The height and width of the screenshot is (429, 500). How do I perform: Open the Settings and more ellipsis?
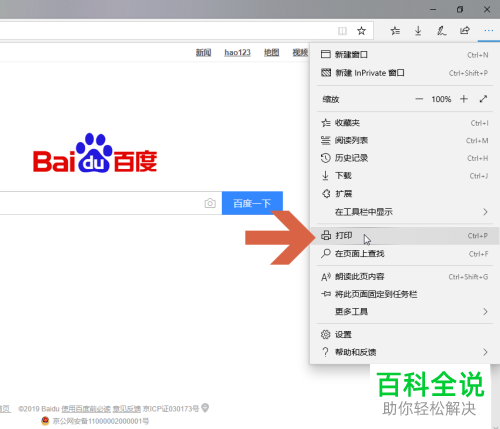[x=489, y=31]
